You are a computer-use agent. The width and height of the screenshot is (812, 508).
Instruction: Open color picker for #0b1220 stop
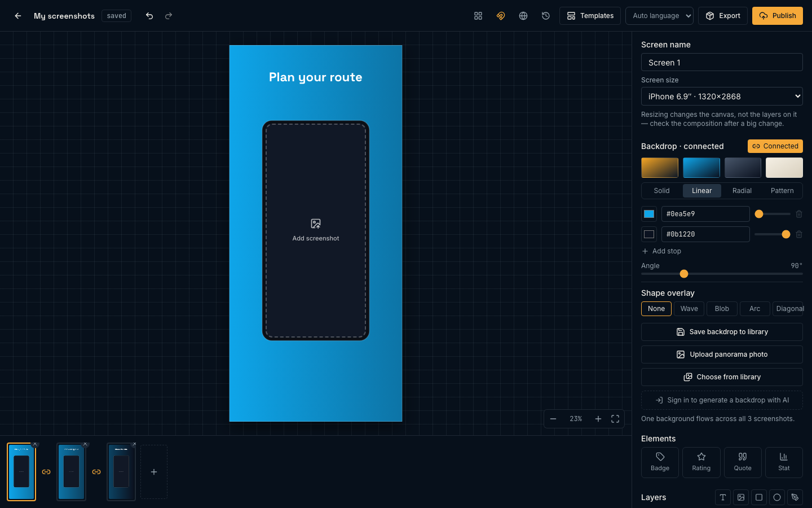pyautogui.click(x=649, y=234)
